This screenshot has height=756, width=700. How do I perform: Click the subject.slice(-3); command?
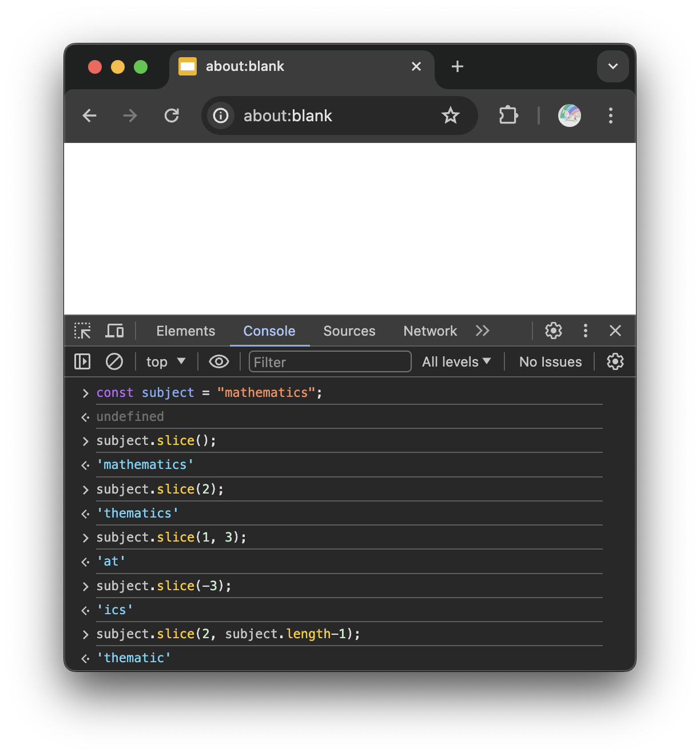point(164,586)
